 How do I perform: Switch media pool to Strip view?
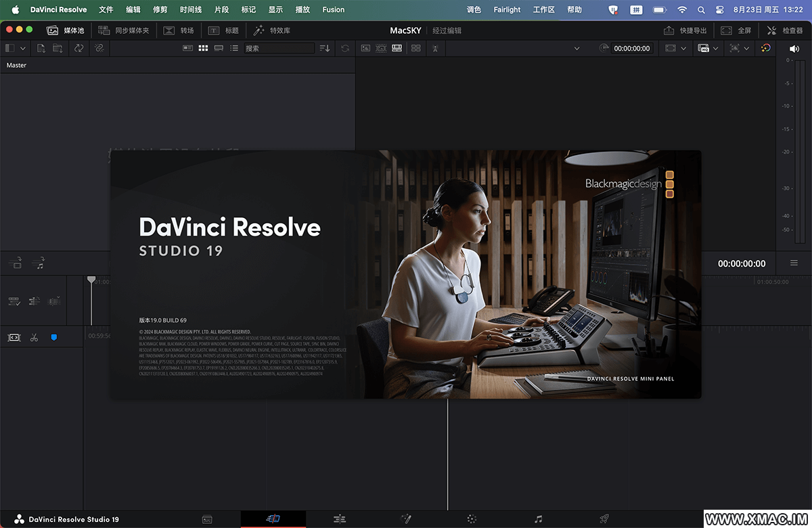click(x=219, y=48)
